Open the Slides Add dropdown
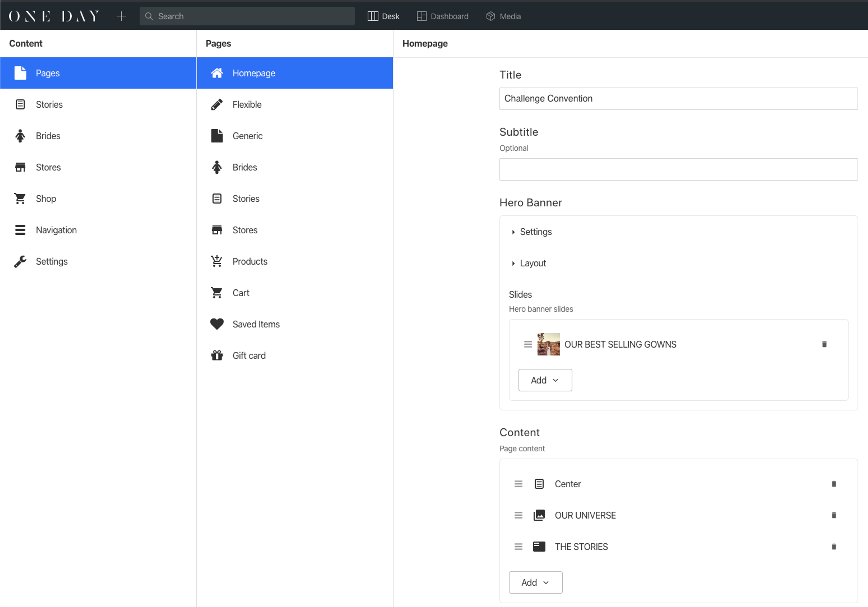Viewport: 868px width, 607px height. (x=545, y=380)
